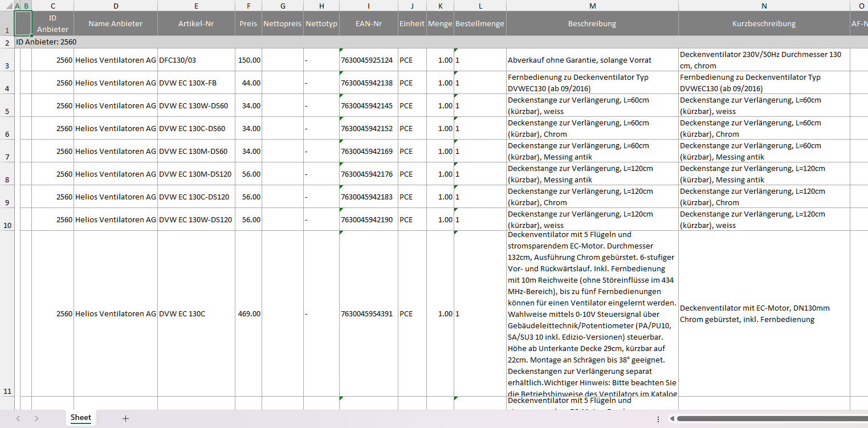
Task: Click the 'Nettotyp' header cell
Action: click(321, 23)
